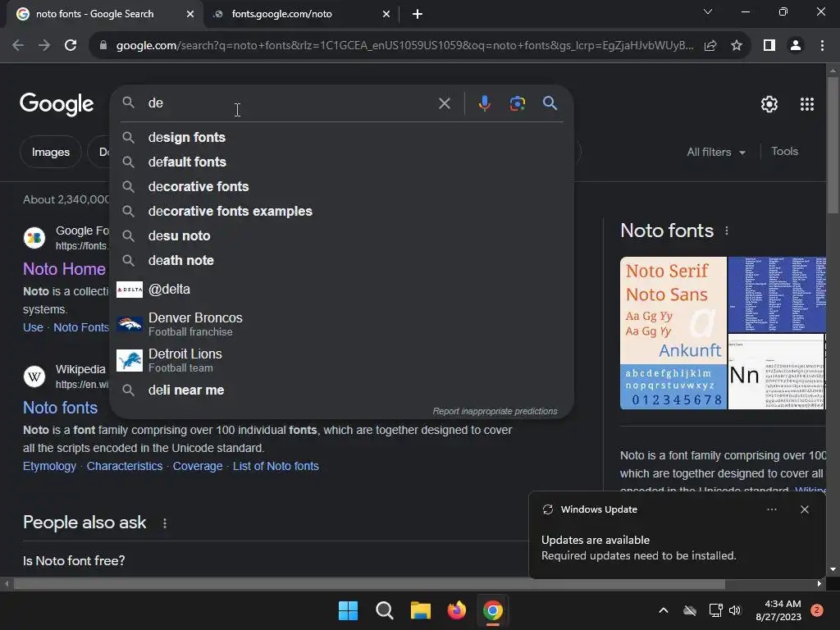
Task: Expand the All filters dropdown
Action: click(x=715, y=152)
